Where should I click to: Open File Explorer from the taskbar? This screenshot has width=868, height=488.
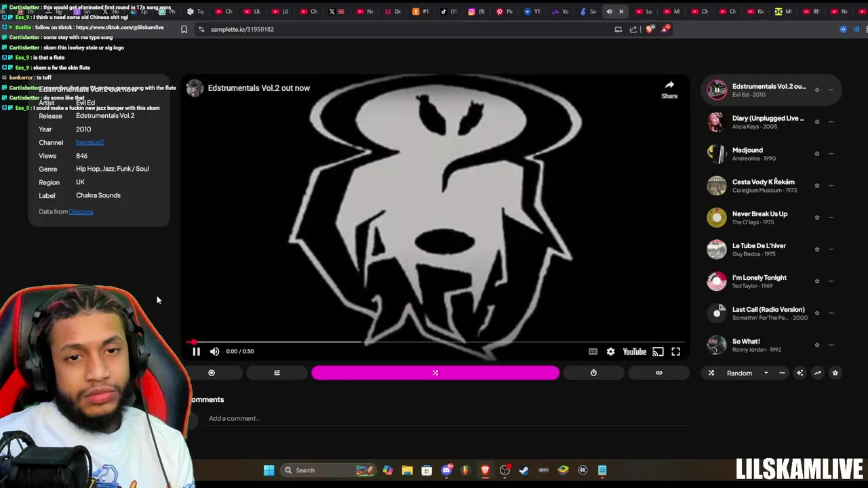(407, 470)
